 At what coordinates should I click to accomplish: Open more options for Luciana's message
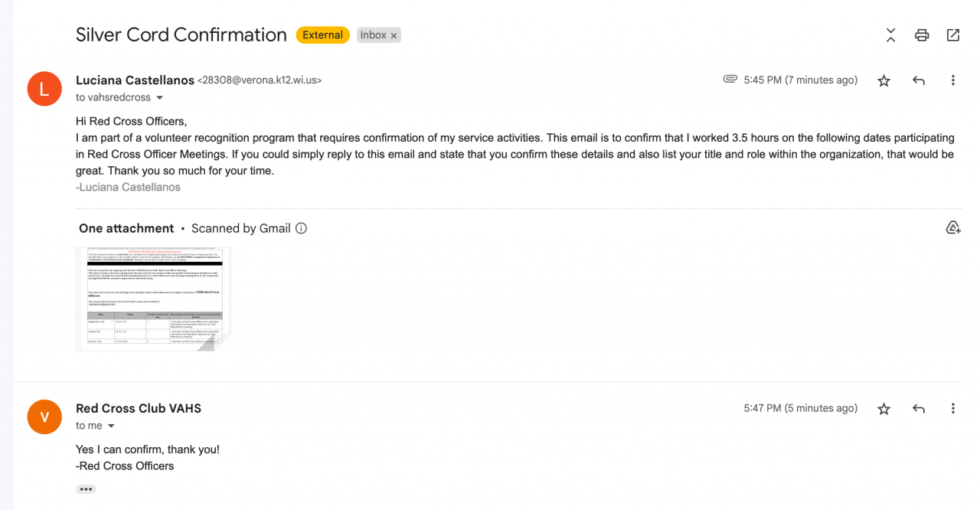953,80
